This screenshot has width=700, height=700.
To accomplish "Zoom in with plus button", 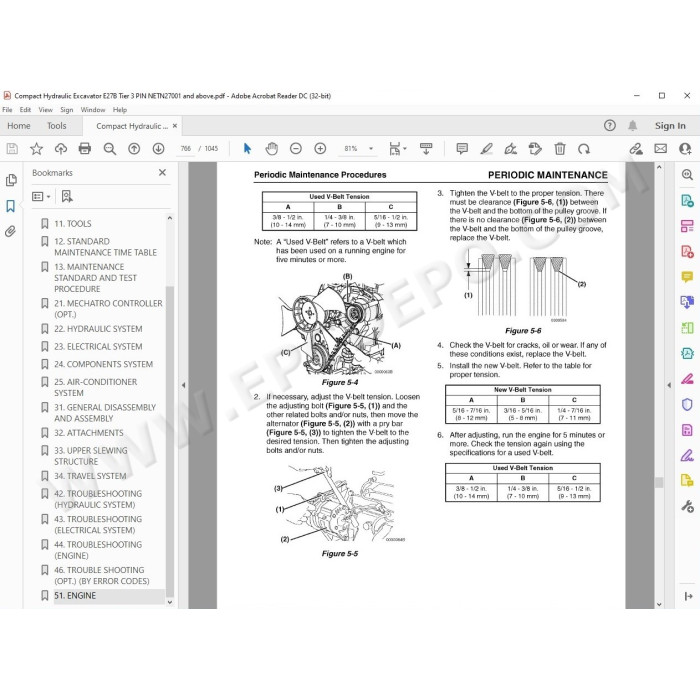I will pyautogui.click(x=320, y=149).
